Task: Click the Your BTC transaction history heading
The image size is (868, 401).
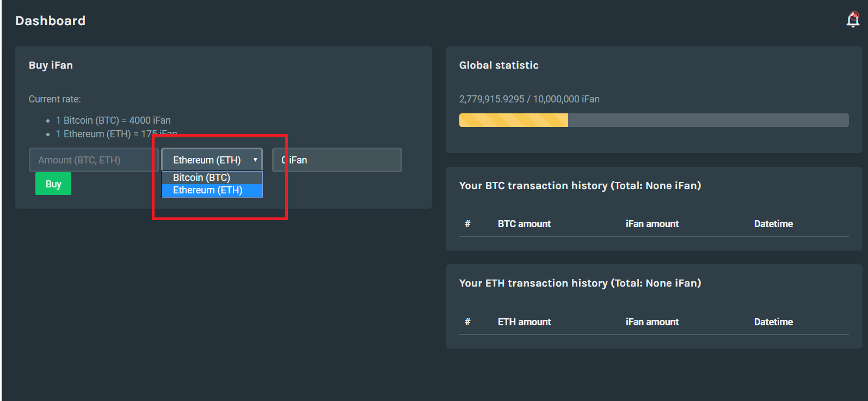Action: coord(580,186)
